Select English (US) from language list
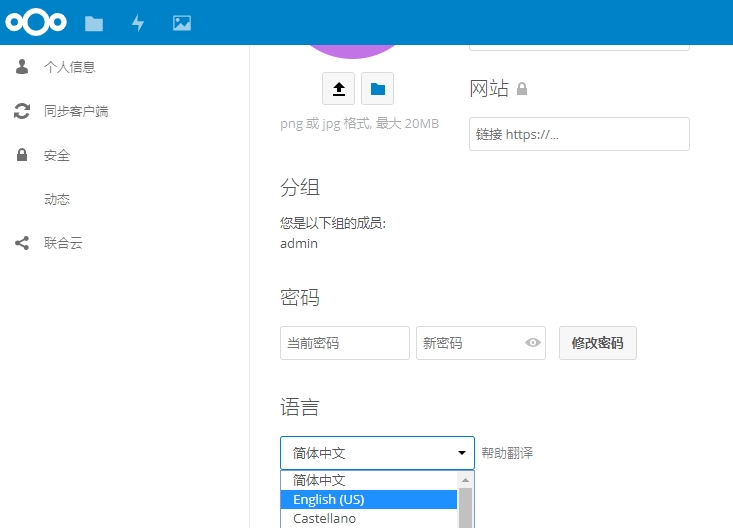This screenshot has height=528, width=733. 368,499
